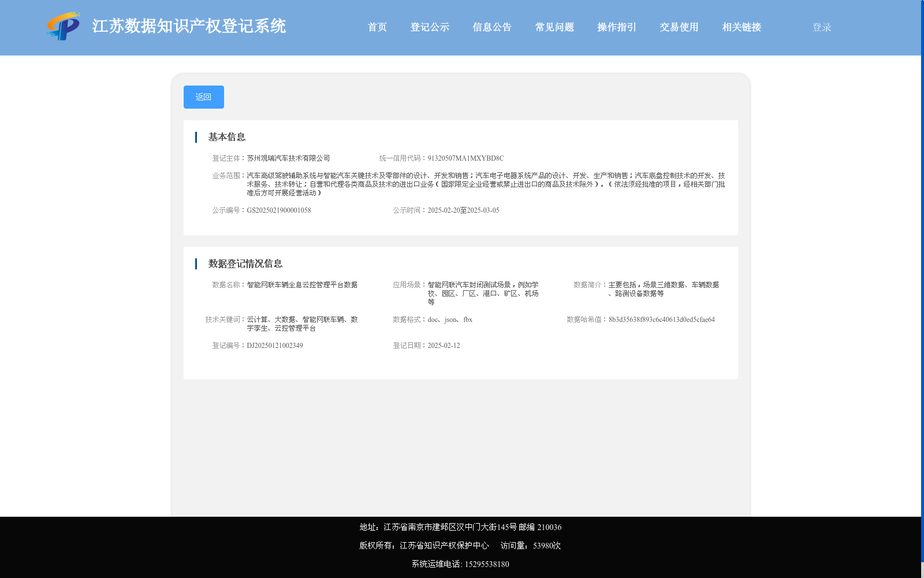The image size is (924, 578).
Task: Click the 登录 login link
Action: 822,27
